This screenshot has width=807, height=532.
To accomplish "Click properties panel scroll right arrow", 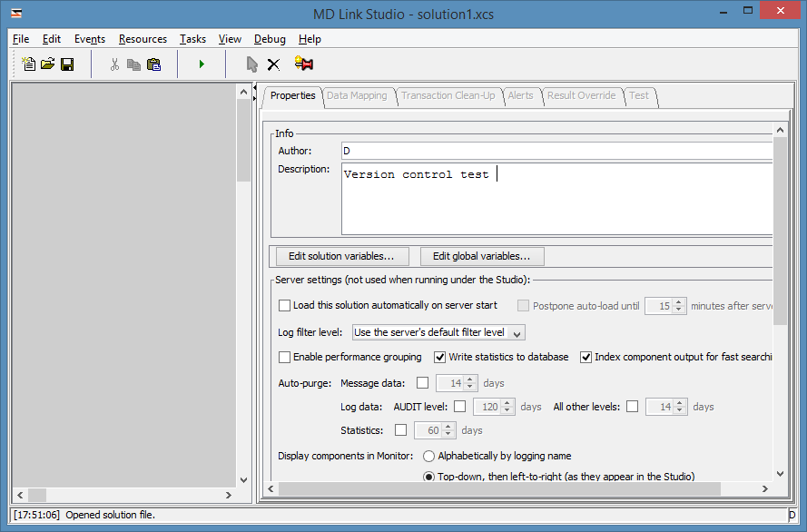I will [765, 488].
